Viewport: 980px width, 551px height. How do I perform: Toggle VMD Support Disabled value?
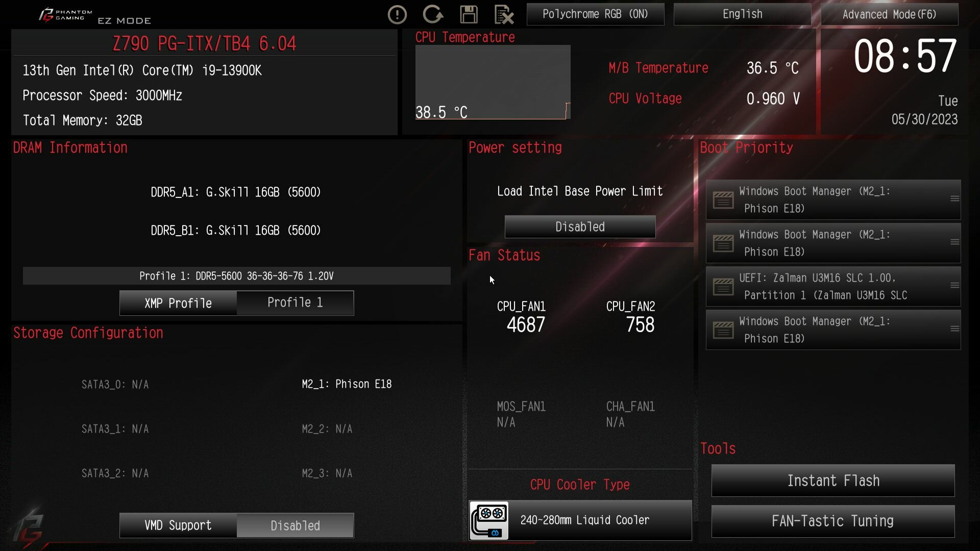[295, 525]
